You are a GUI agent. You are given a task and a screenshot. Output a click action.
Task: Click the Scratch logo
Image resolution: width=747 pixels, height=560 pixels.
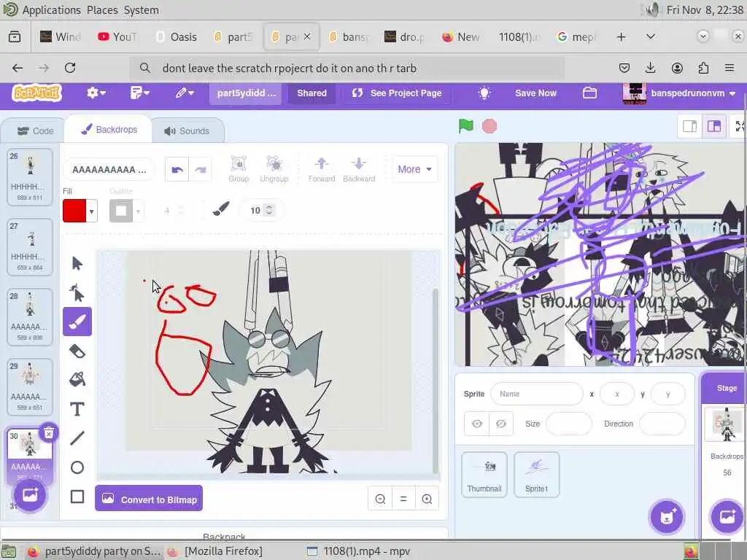[x=36, y=93]
